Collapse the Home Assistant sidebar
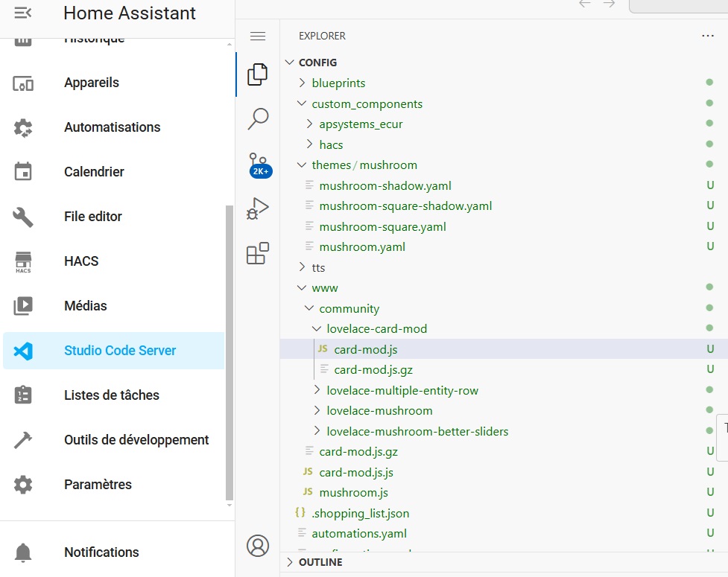 tap(23, 13)
